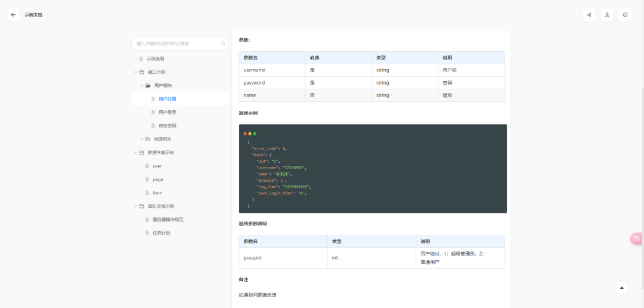Collapse the 数据字典示例 folder
644x308 pixels.
(x=135, y=153)
